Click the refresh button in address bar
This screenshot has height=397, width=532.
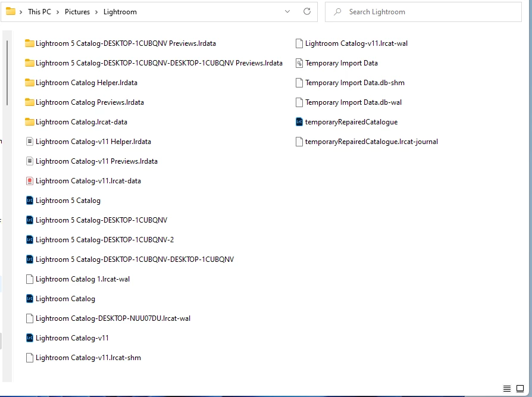(x=306, y=11)
